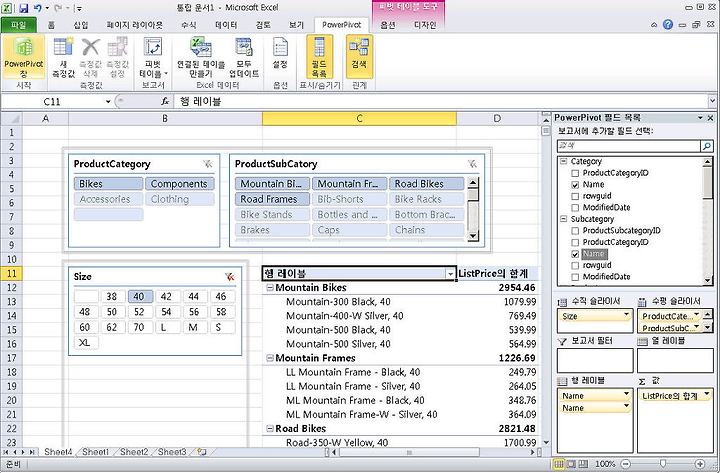Viewport: 720px width, 473px height.
Task: Open the Name Box dropdown arrow
Action: pos(108,101)
